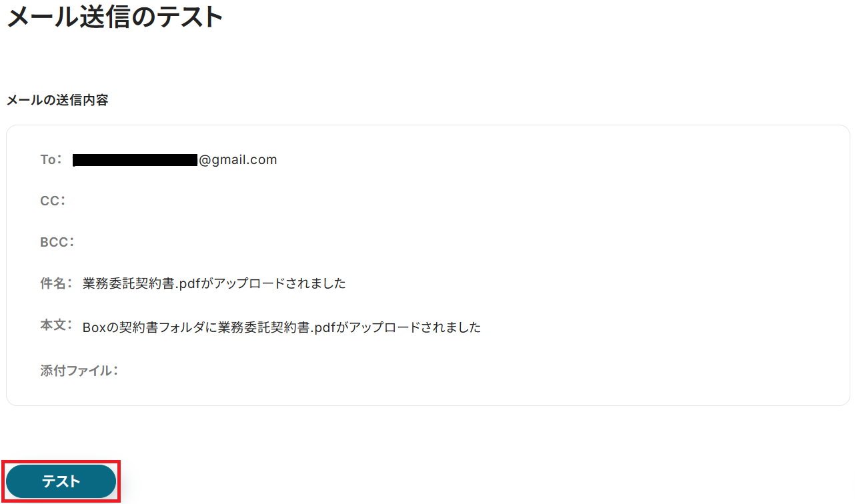This screenshot has height=504, width=855.
Task: Click the メールの送信内容 section label
Action: point(57,101)
